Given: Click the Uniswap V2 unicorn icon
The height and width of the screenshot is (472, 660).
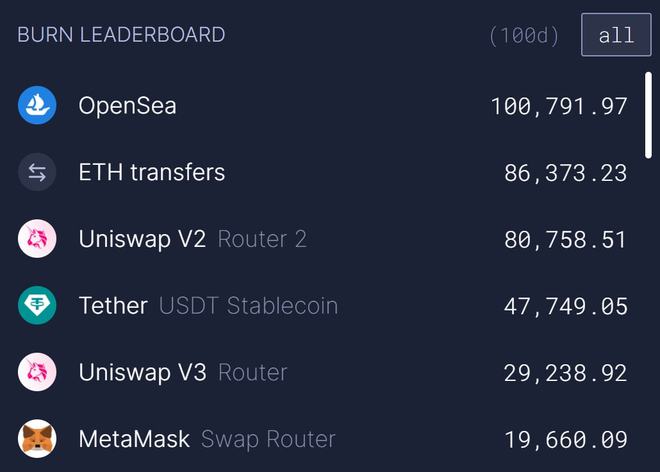Looking at the screenshot, I should [x=37, y=239].
